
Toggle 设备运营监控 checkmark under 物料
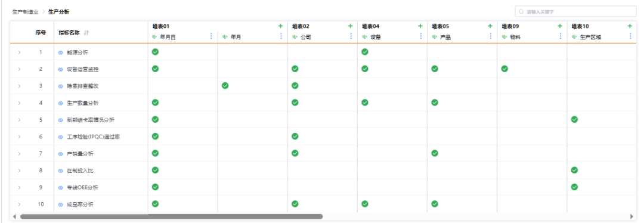[x=504, y=69]
